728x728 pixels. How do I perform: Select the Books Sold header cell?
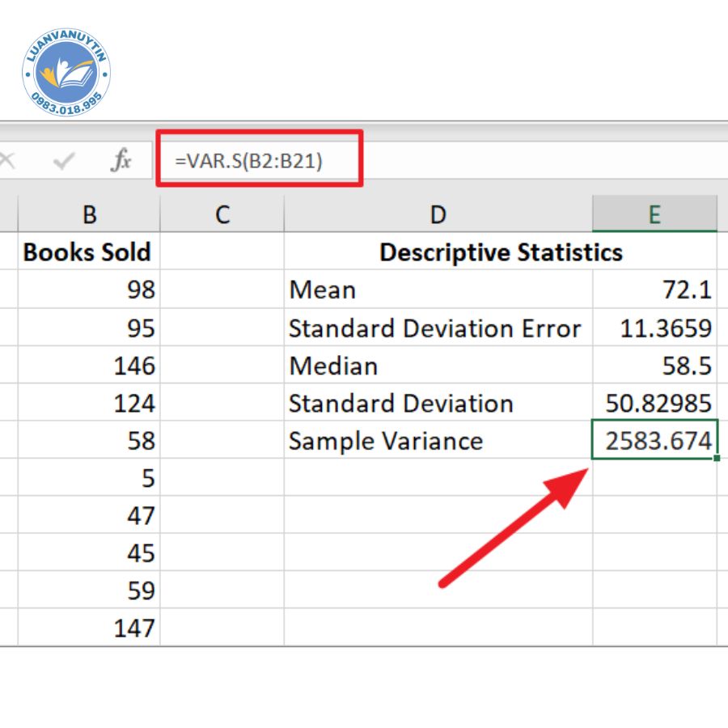[x=89, y=252]
